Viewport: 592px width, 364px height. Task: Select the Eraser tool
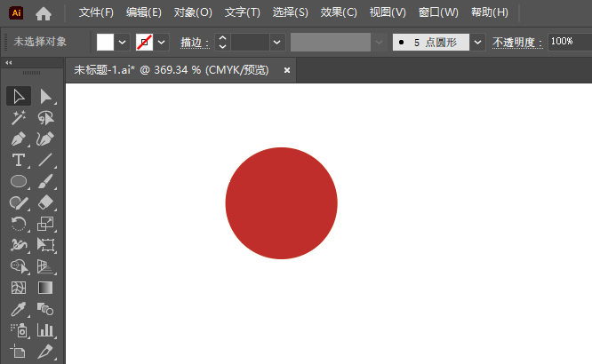[x=46, y=203]
